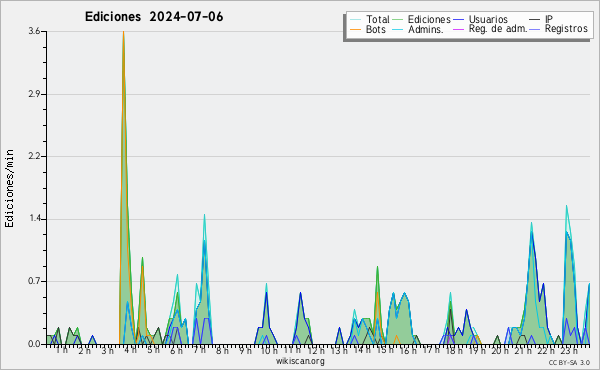Click the orange Bots legend line swatch

pos(355,29)
